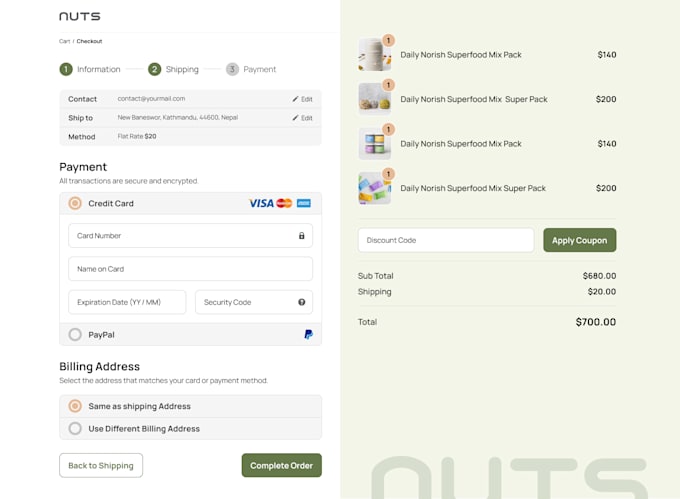The width and height of the screenshot is (680, 499).
Task: Click the Flat Rate $20 method text
Action: click(137, 136)
